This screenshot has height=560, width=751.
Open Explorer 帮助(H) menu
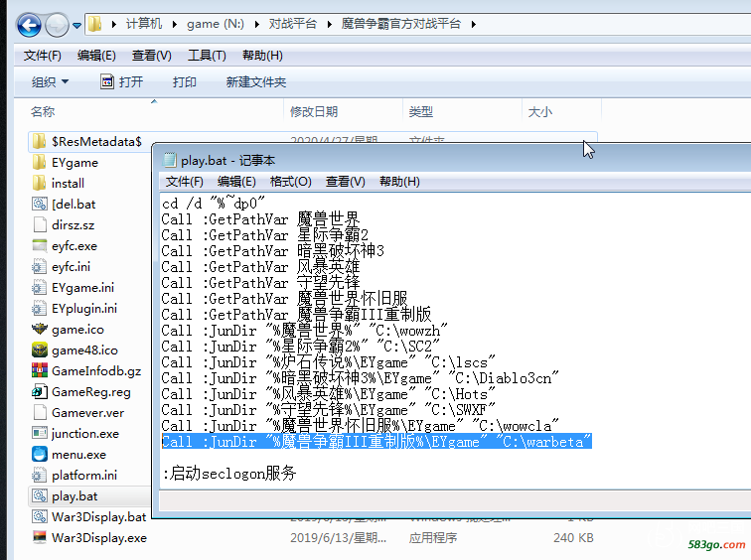262,56
